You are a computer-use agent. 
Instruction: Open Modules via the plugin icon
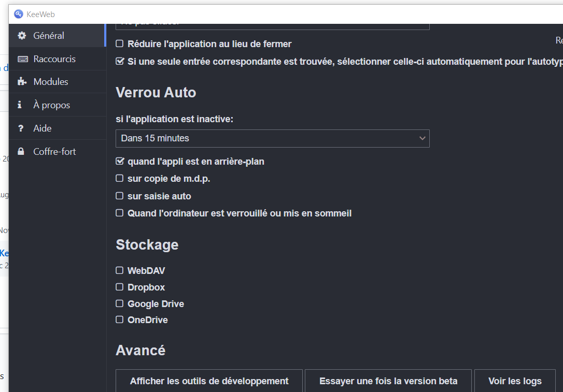[22, 81]
